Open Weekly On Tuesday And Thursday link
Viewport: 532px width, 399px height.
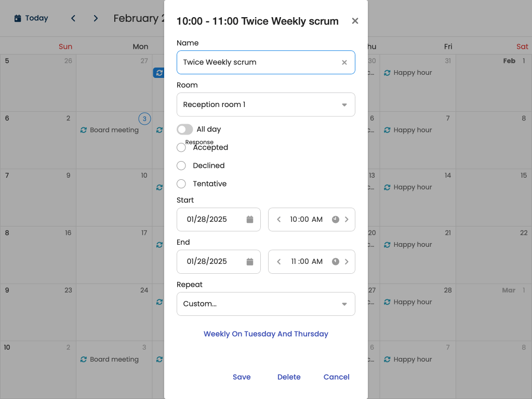tap(266, 334)
